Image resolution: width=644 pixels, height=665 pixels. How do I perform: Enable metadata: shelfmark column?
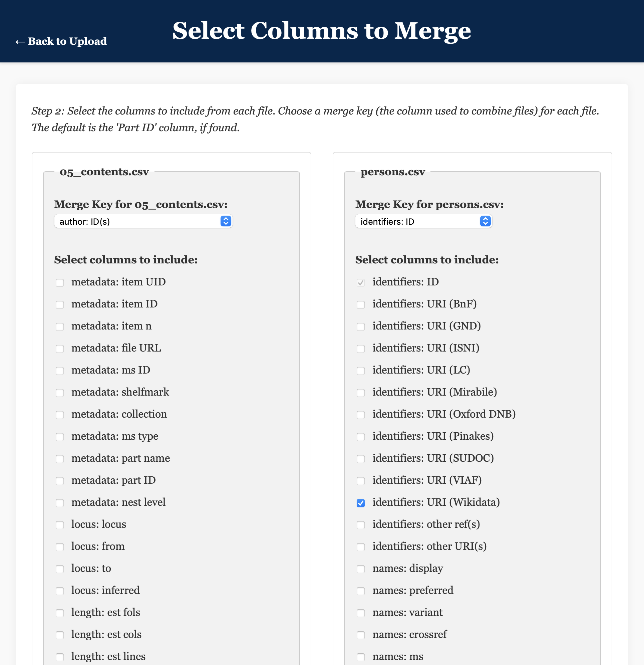point(60,393)
